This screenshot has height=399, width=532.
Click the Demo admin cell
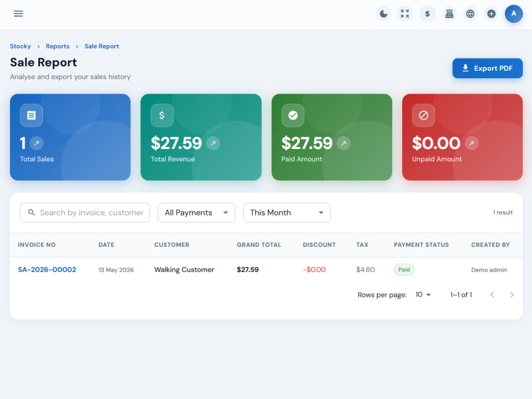pos(489,270)
